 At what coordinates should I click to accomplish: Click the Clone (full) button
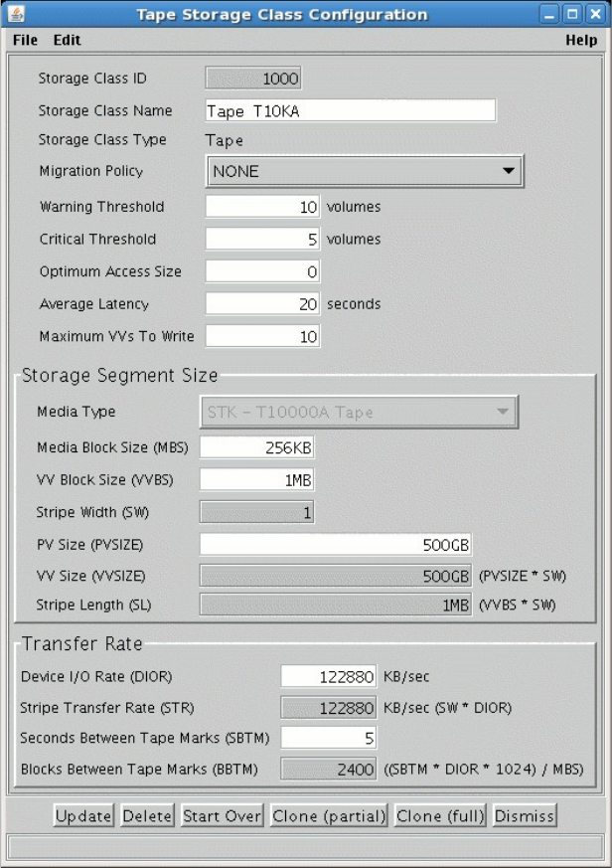coord(441,816)
